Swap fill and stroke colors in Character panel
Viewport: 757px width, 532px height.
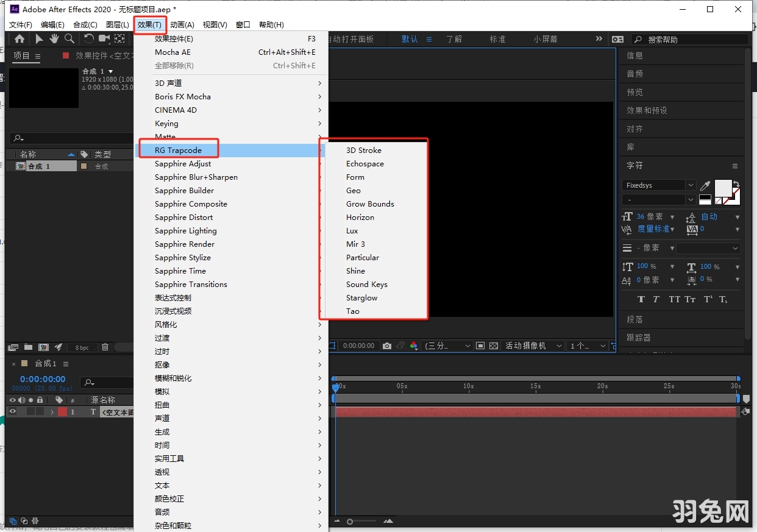click(736, 183)
